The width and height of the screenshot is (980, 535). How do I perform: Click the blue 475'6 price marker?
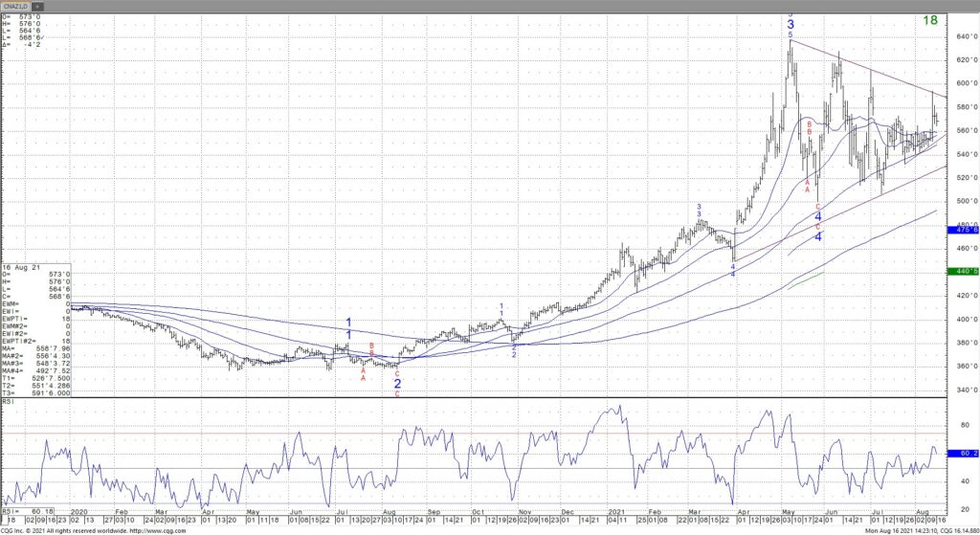click(x=963, y=230)
